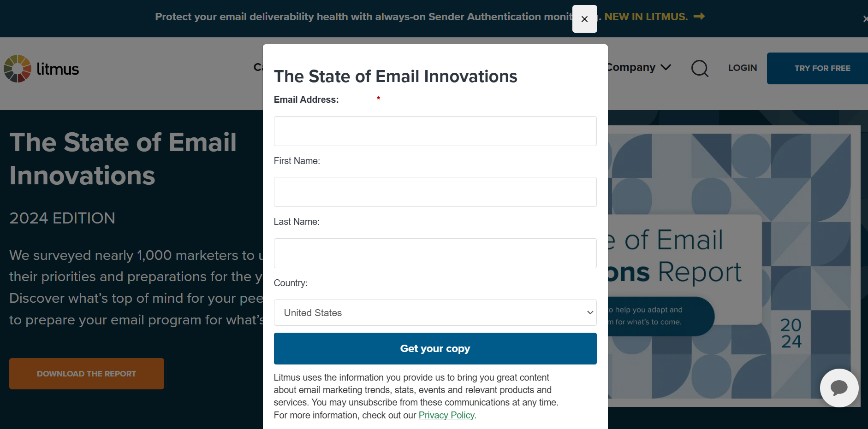Open the chat bubble widget
Viewport: 868px width, 429px height.
click(839, 388)
